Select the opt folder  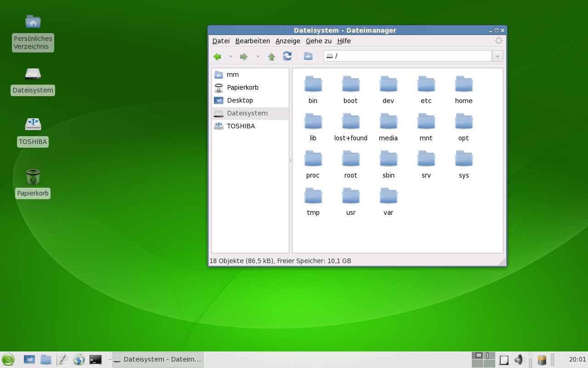[464, 127]
